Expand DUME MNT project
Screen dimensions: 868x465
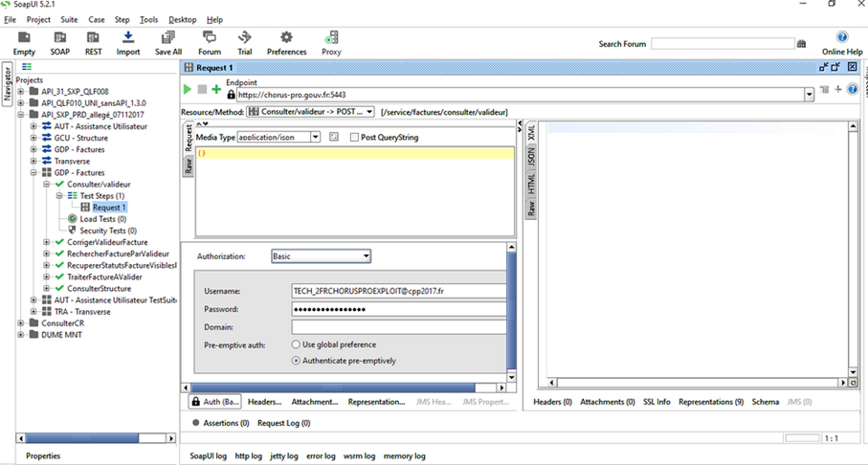(x=20, y=334)
